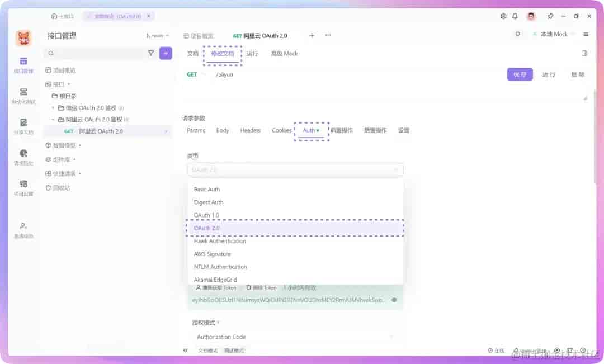Collapse the 阿里云 OAuth 2.0 鉴权 folder
Image resolution: width=604 pixels, height=364 pixels.
point(53,120)
